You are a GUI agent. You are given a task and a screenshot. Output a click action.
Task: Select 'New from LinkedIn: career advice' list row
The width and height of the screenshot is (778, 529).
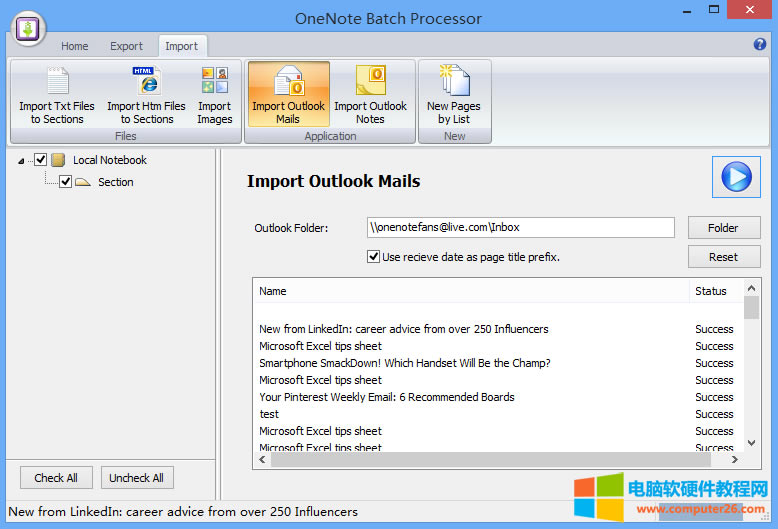tap(498, 329)
